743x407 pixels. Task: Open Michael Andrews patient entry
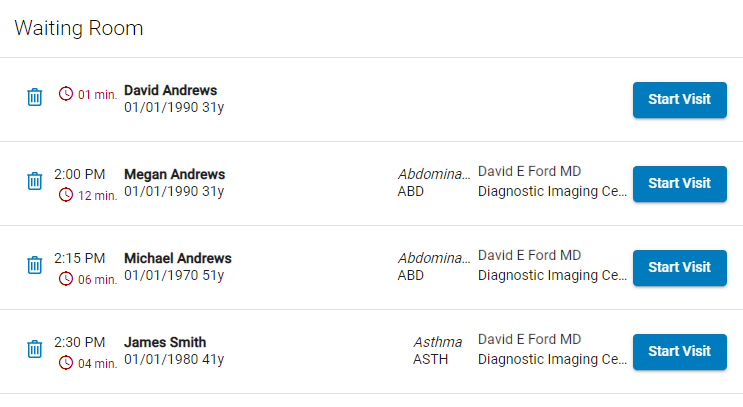178,258
